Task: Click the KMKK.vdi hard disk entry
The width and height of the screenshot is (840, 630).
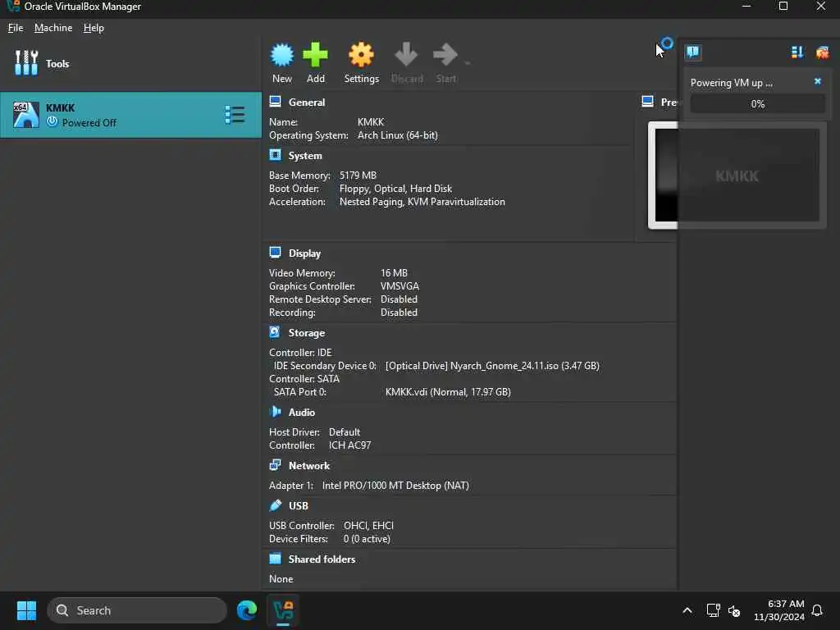Action: click(448, 392)
